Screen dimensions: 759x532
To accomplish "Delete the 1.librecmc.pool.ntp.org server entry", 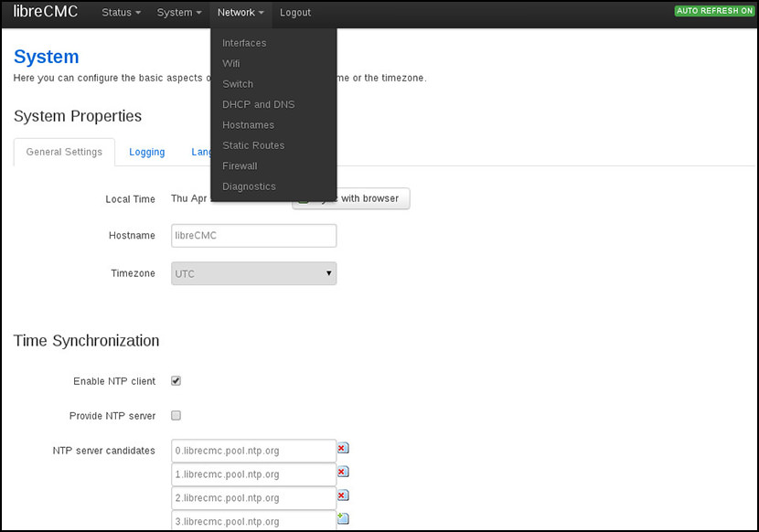I will [343, 472].
